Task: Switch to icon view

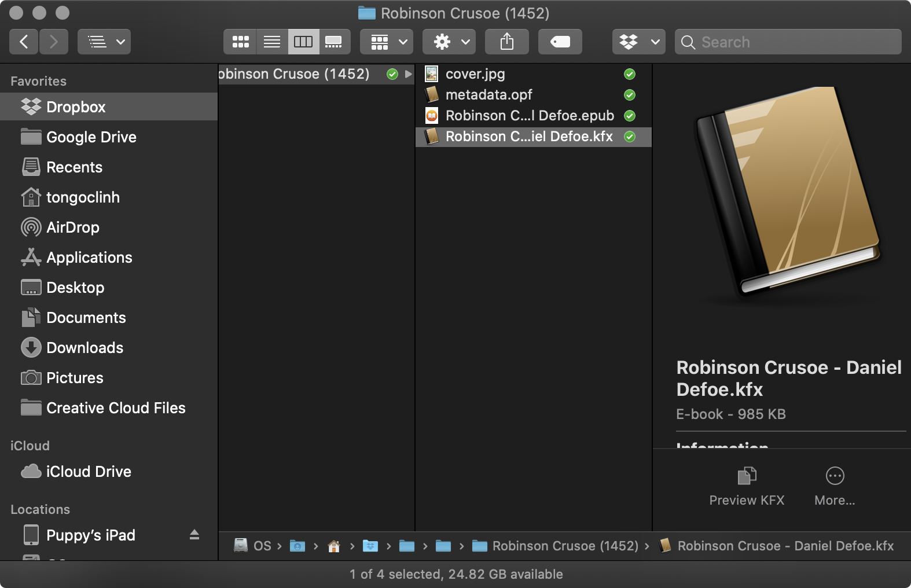Action: [240, 42]
